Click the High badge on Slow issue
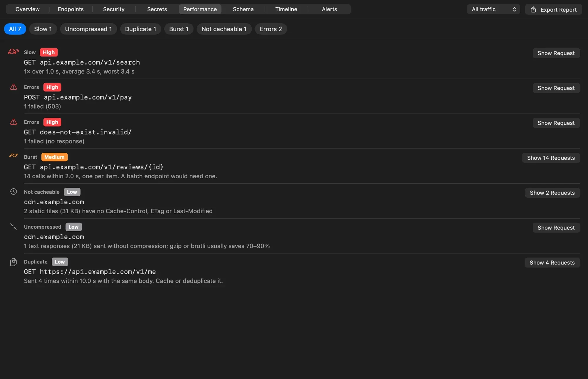This screenshot has height=379, width=588. [49, 52]
